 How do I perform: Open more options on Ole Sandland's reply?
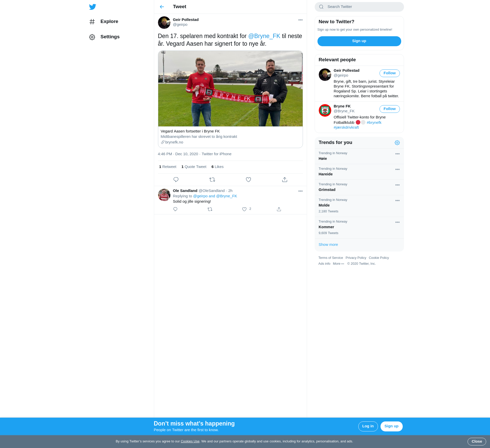coord(300,191)
